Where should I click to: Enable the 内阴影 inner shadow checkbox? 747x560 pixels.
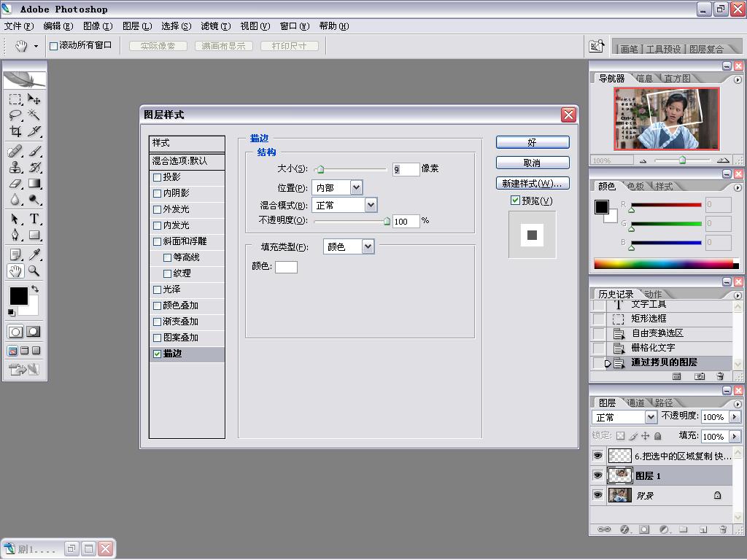point(157,193)
